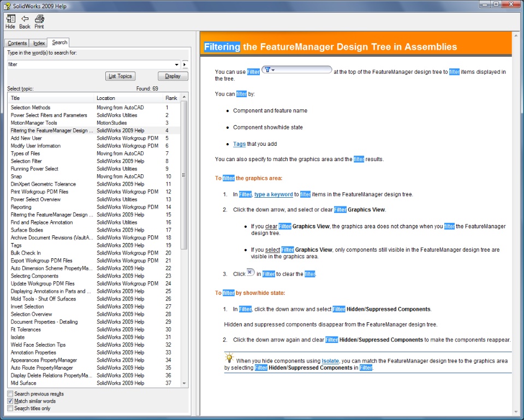Select the 'Bulk Check In' topic

click(94, 253)
